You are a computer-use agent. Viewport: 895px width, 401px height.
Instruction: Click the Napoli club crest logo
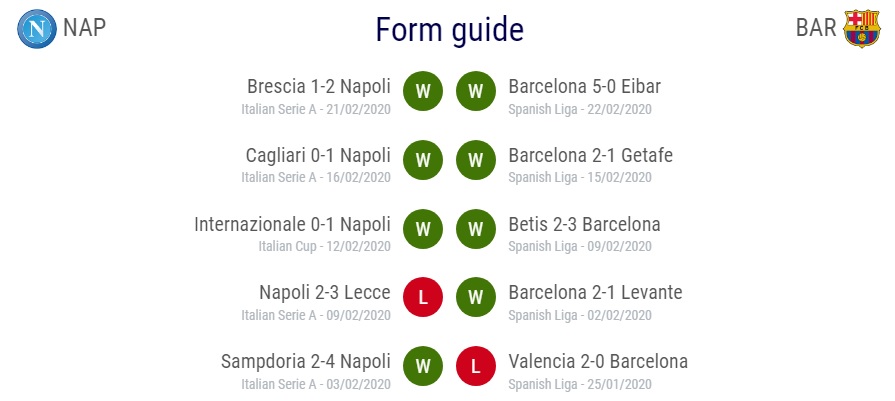tap(37, 29)
